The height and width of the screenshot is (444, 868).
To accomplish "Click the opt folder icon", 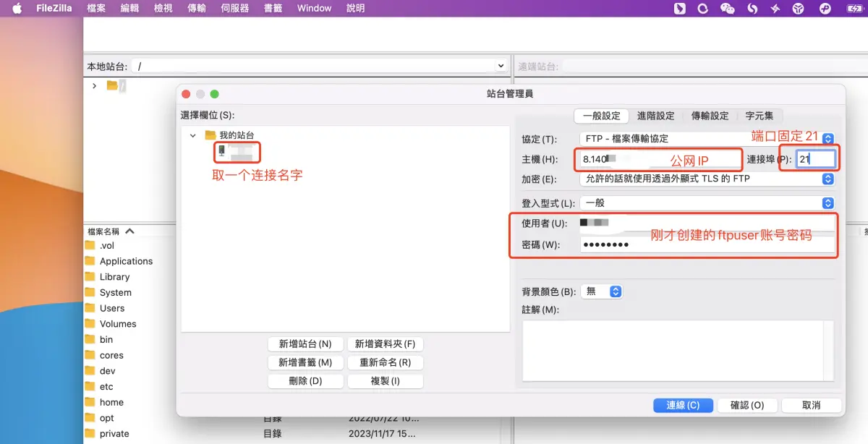I will [x=90, y=417].
